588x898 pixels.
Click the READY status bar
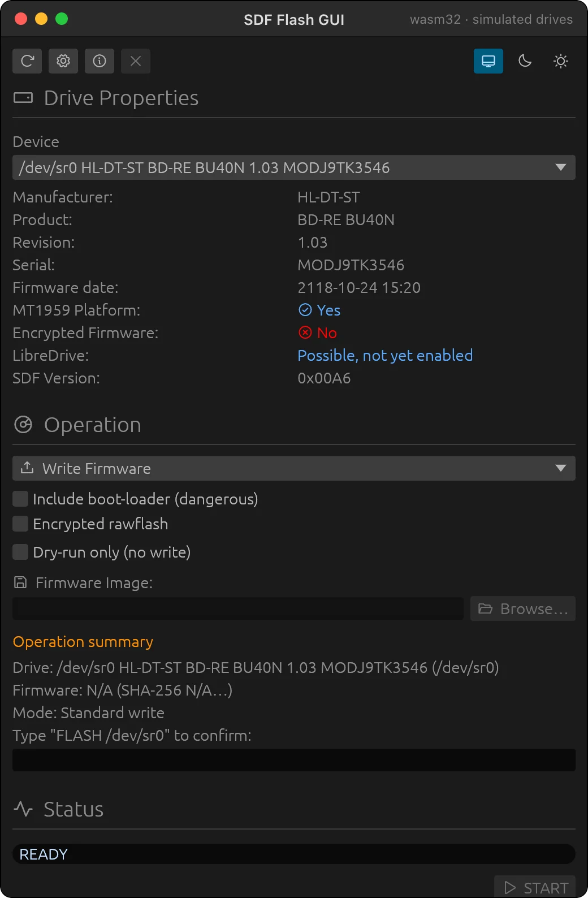pos(294,854)
